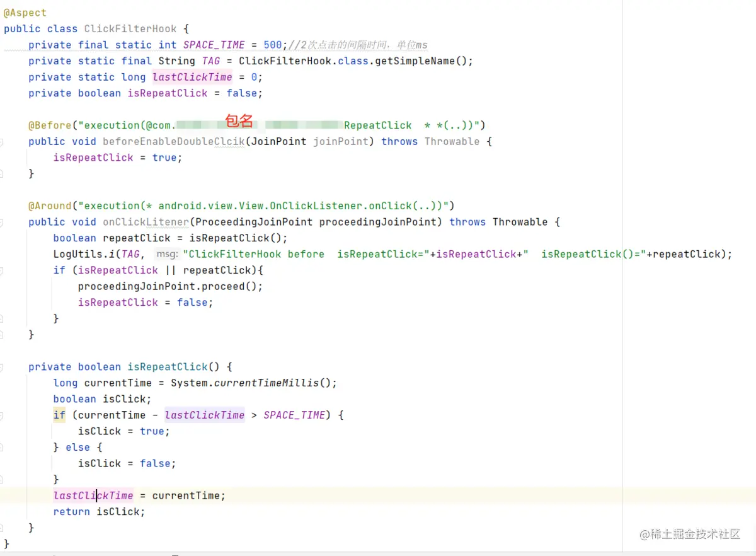Click highlighted 'if' keyword before currentTime comparison
This screenshot has width=756, height=556.
point(59,415)
